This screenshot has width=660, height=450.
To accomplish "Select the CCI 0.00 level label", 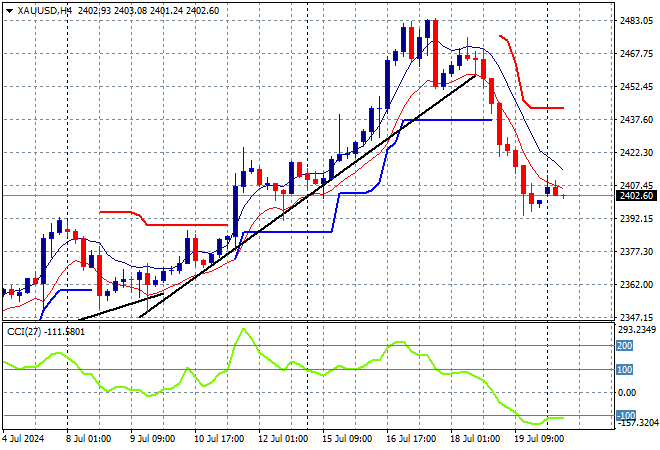I will pyautogui.click(x=627, y=392).
